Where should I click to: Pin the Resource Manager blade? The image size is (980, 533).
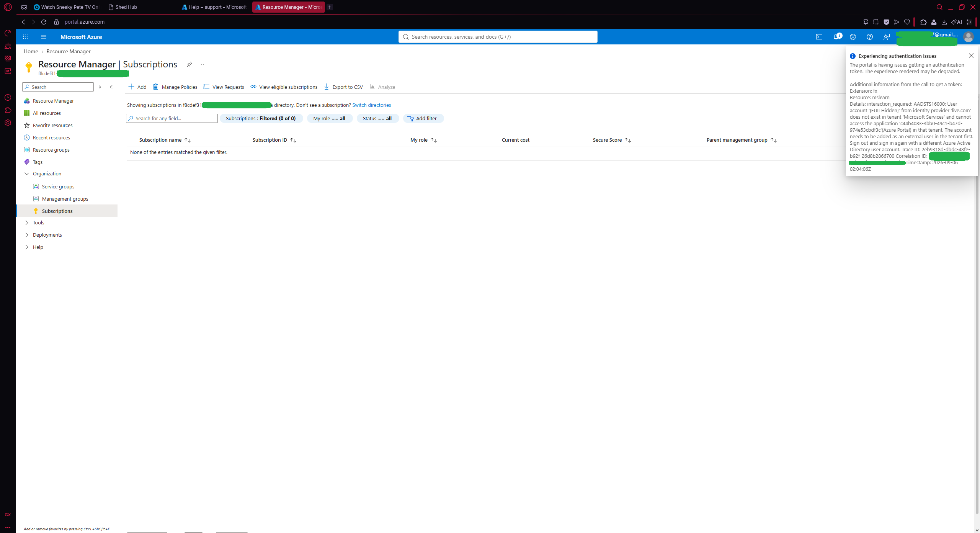(x=189, y=64)
